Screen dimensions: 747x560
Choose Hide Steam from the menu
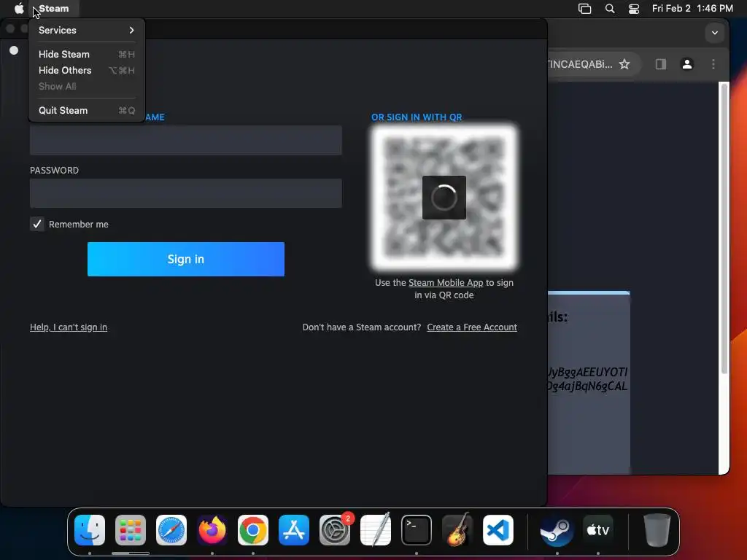click(x=86, y=54)
